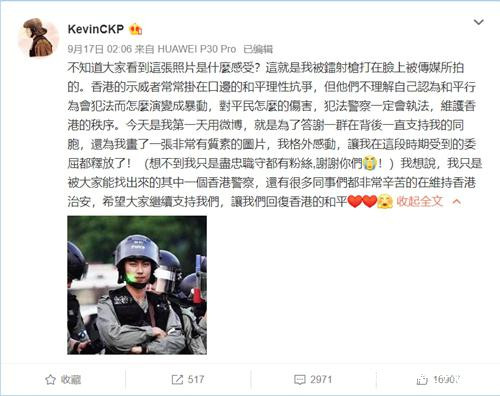Enlarge the riot police photo thumbnail
Viewport: 500px width, 396px height.
[137, 285]
